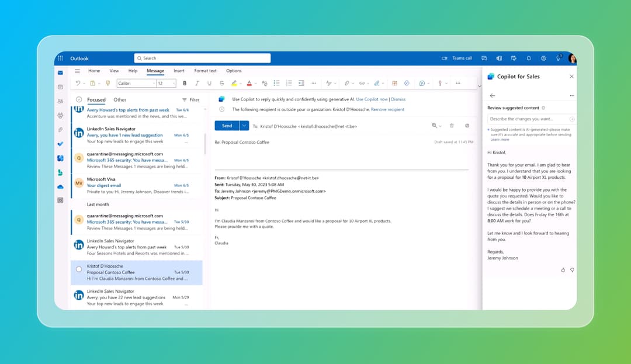
Task: Open the Send options dropdown arrow
Action: (244, 126)
